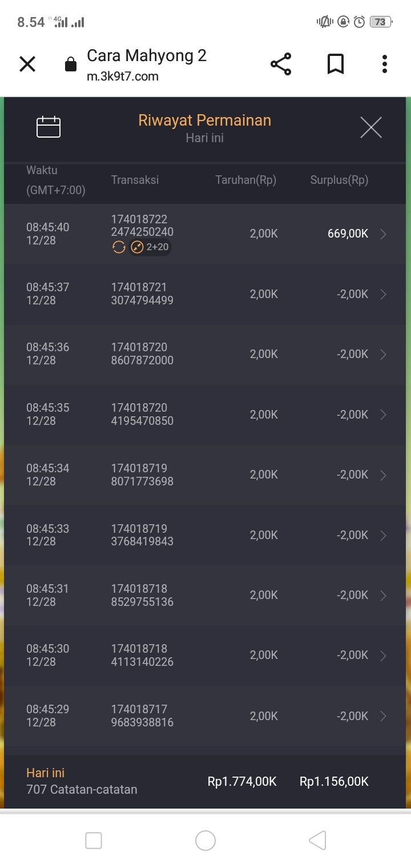Expand the 08:45:29 transaction row chevron
Screen dimensions: 411x868
point(383,716)
